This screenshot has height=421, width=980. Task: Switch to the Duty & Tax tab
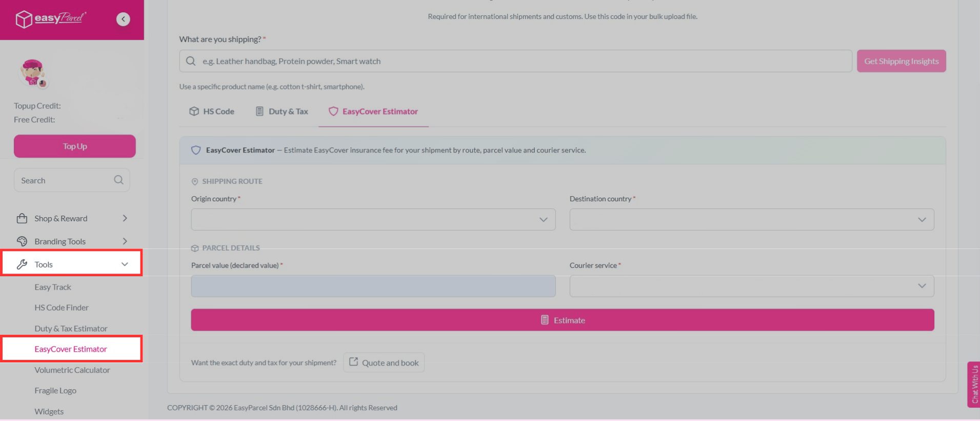[282, 111]
